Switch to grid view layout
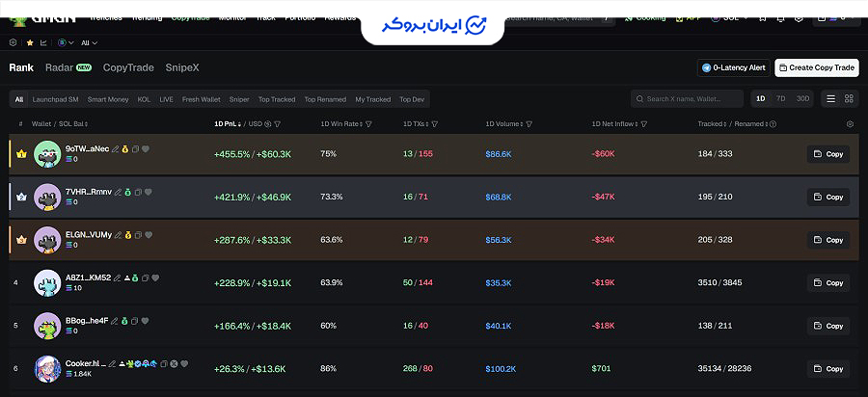This screenshot has height=397, width=868. click(849, 99)
